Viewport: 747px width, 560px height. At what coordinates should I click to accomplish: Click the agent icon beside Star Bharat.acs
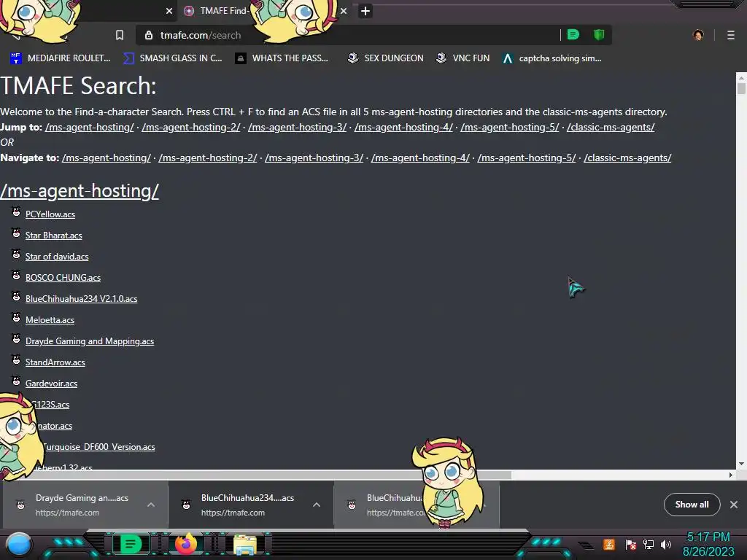16,233
